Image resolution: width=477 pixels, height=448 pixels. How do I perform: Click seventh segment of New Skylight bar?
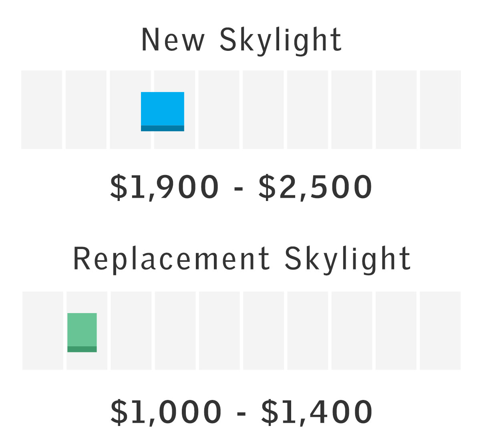(x=308, y=109)
